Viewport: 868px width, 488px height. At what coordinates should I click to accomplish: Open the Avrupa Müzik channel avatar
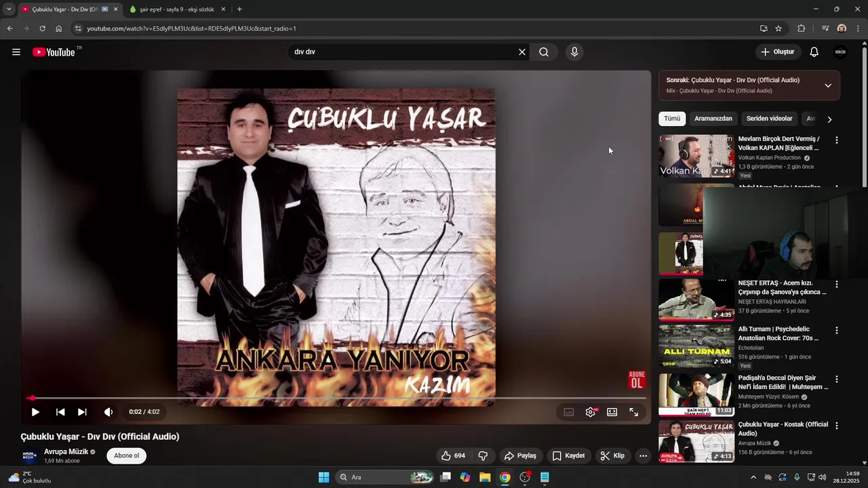coord(28,456)
